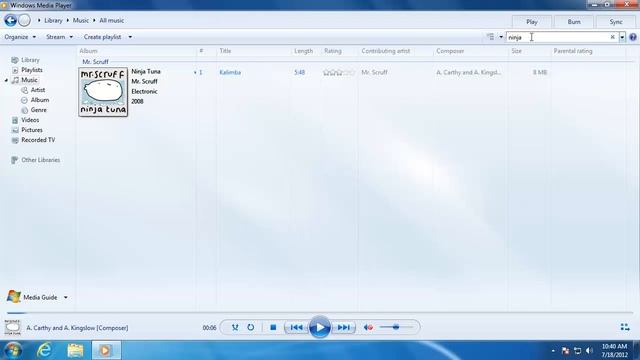Select Other Libraries in navigation pane
Viewport: 640px width, 360px height.
pyautogui.click(x=40, y=160)
